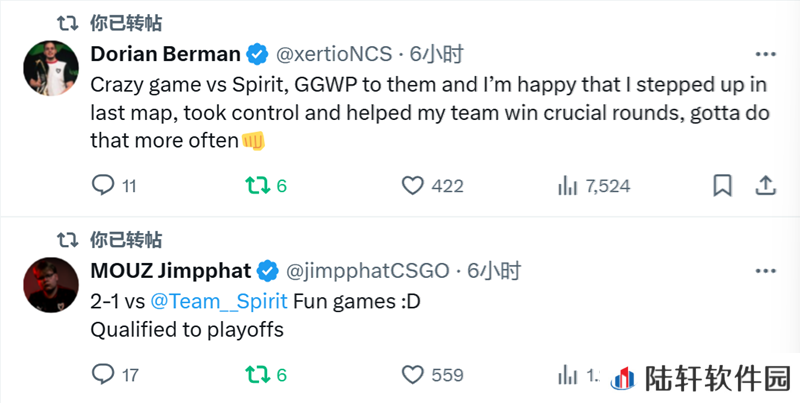Like Dorian Berman's tweet
Screen dimensions: 800x403
coord(412,185)
